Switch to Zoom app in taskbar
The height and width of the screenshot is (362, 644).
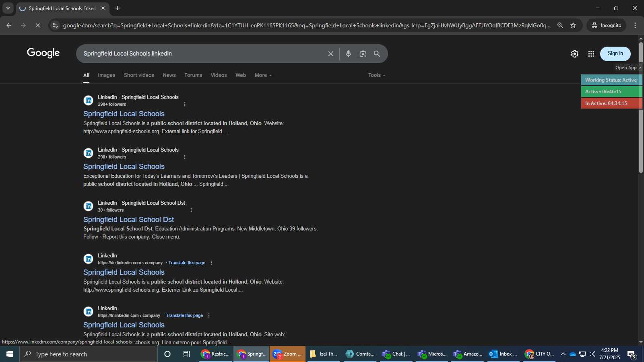tap(287, 354)
